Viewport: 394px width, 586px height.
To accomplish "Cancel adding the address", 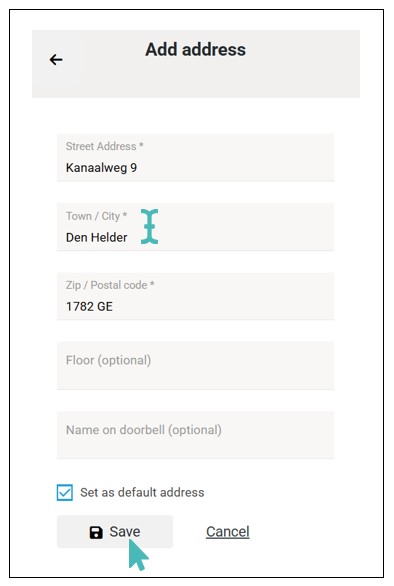I will click(x=228, y=531).
